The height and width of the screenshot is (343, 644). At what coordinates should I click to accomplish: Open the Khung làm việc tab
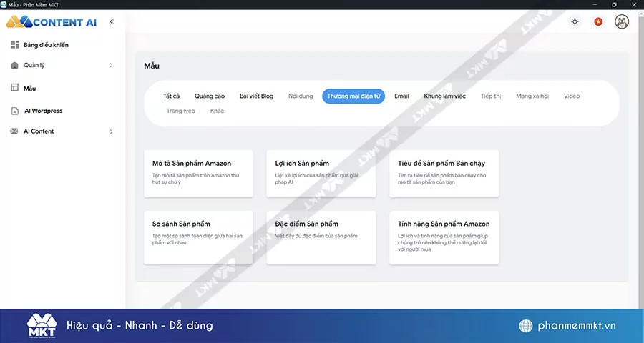(x=444, y=96)
